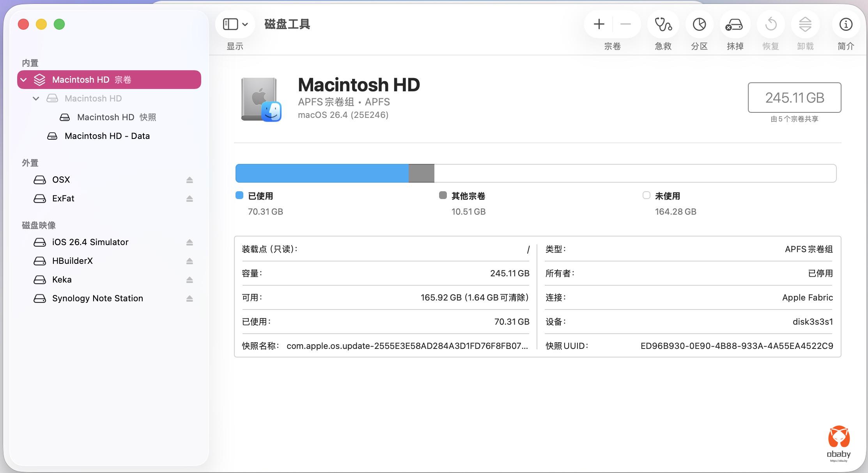868x473 pixels.
Task: Click the Macintosh HD drive thumbnail
Action: [x=260, y=100]
